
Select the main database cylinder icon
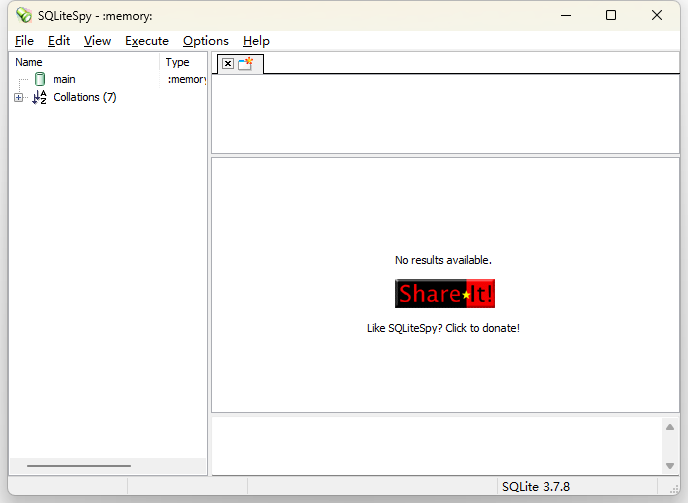pos(40,79)
